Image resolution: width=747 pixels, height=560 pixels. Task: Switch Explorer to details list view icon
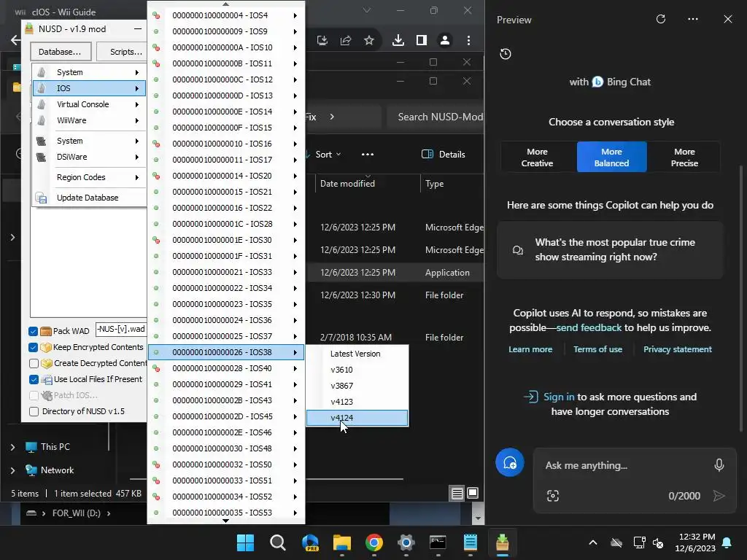457,494
